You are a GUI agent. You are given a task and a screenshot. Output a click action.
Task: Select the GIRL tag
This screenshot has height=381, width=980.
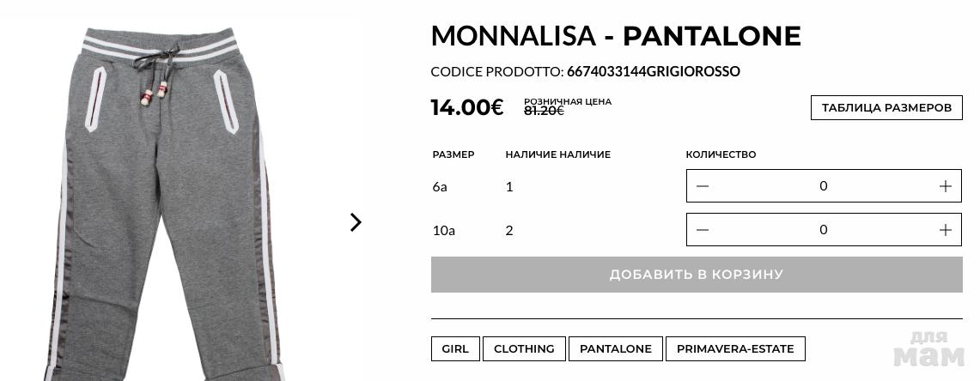tap(455, 349)
